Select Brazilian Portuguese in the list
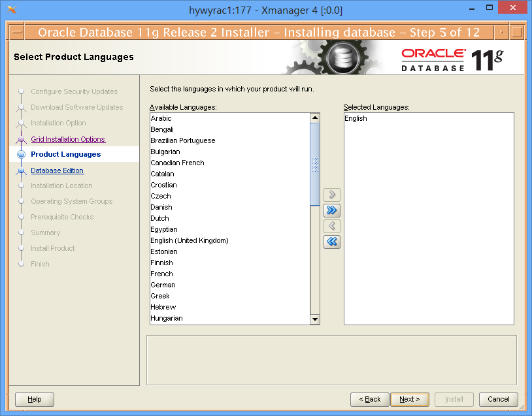Image resolution: width=532 pixels, height=416 pixels. coord(230,140)
